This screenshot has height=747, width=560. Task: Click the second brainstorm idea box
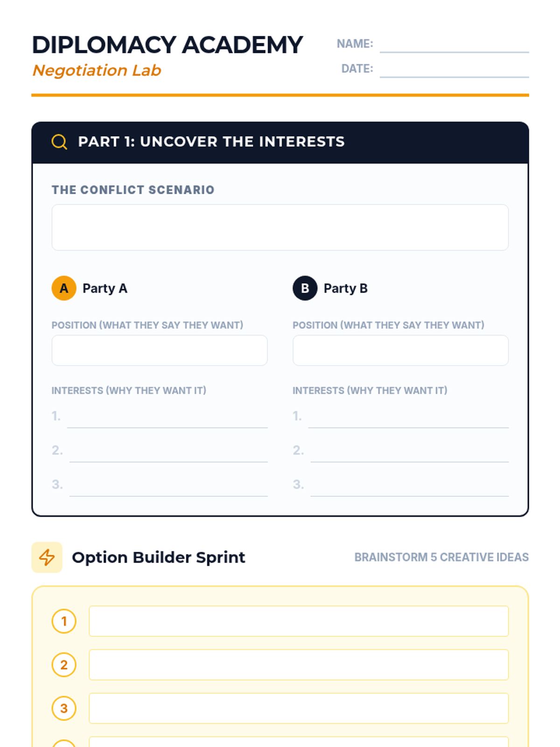(x=299, y=665)
